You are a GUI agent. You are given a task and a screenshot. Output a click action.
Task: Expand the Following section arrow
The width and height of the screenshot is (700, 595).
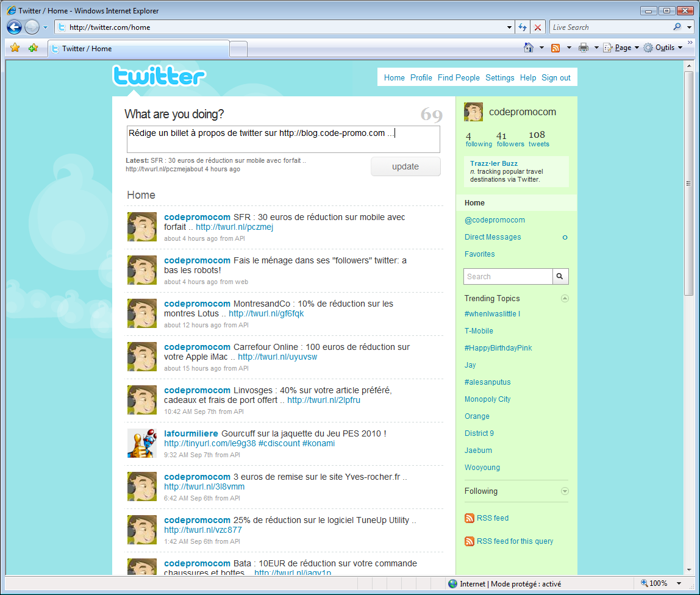coord(565,491)
